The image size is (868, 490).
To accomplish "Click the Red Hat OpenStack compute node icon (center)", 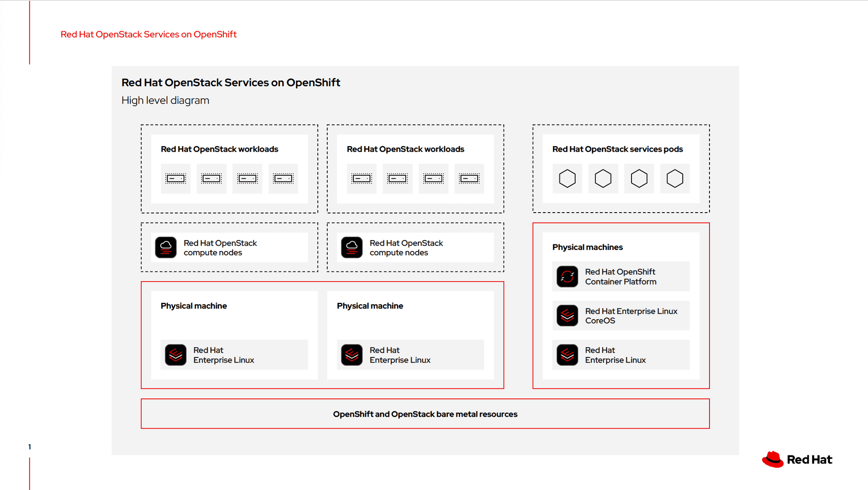I will pyautogui.click(x=352, y=248).
